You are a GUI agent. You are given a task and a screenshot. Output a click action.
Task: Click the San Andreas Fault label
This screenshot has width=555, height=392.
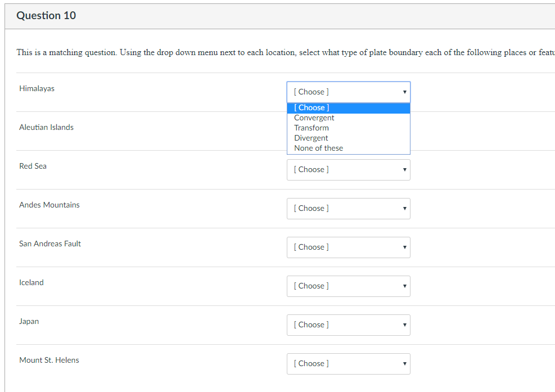coord(50,244)
